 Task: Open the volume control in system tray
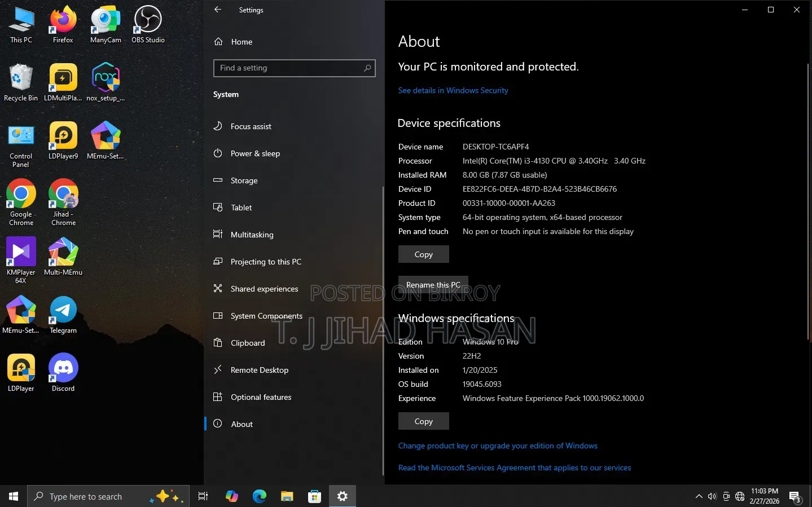[712, 496]
